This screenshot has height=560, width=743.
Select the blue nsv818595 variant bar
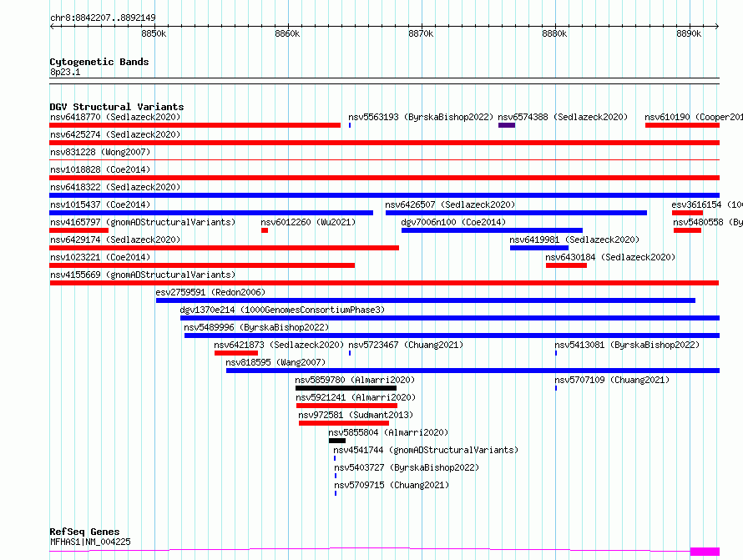(473, 371)
